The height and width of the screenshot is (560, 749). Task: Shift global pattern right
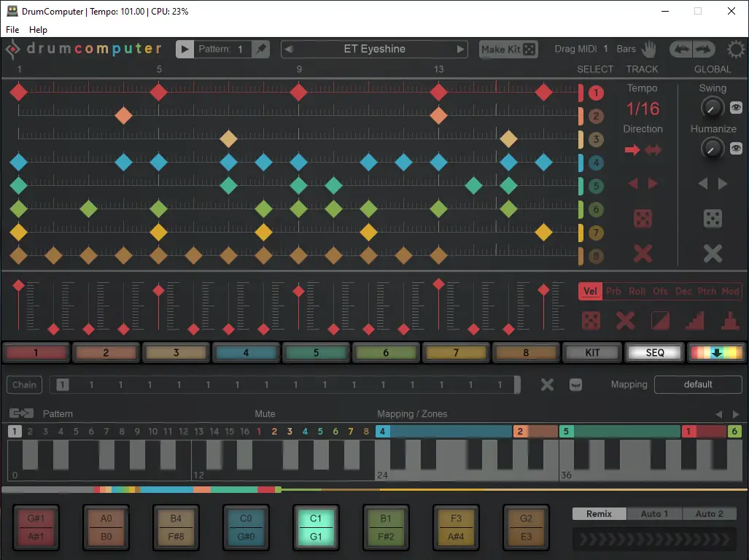pos(723,184)
